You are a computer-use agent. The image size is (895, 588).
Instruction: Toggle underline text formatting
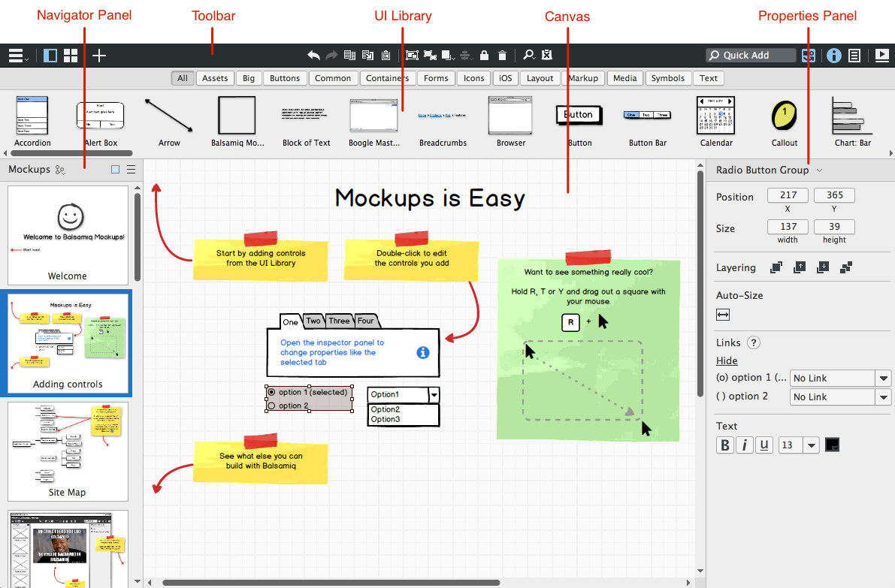[x=763, y=445]
